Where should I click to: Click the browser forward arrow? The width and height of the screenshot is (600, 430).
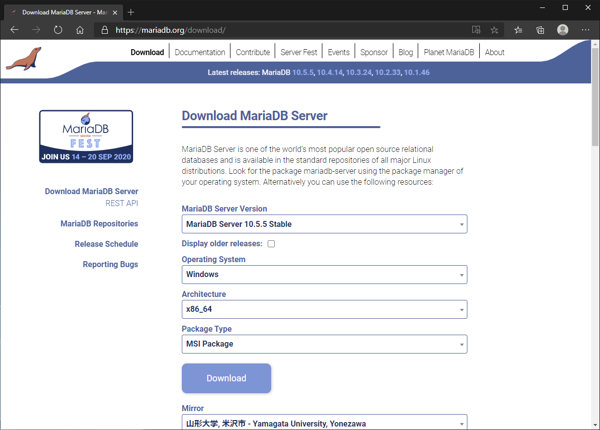point(36,30)
